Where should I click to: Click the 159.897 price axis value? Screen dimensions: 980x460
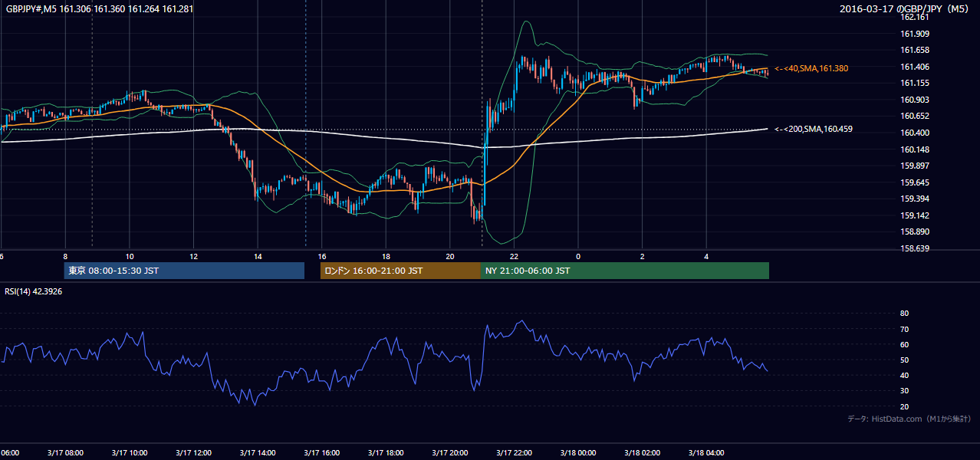pos(915,166)
